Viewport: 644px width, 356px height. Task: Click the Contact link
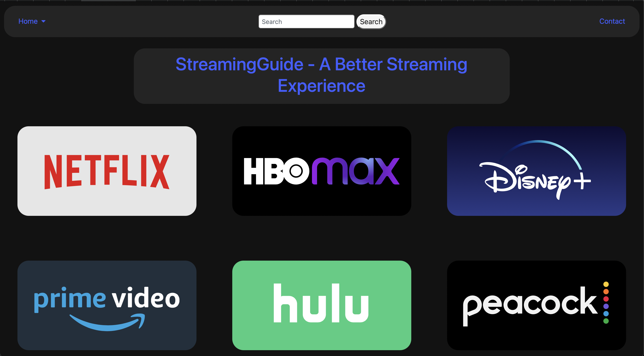click(611, 21)
